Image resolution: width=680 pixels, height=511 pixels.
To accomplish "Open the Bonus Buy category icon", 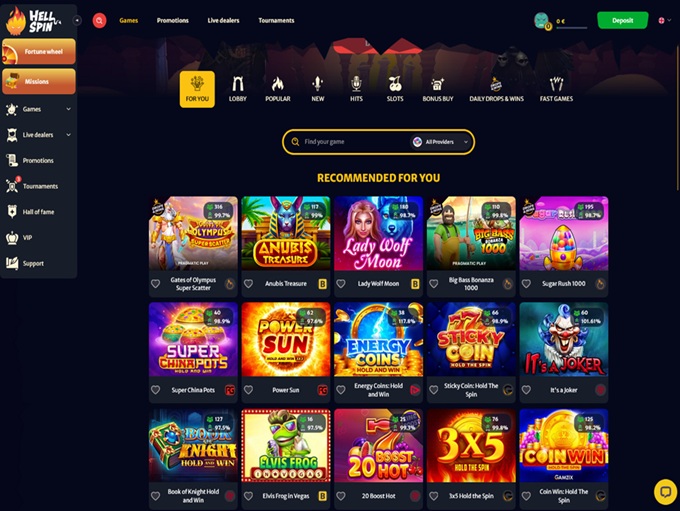I will (x=437, y=84).
